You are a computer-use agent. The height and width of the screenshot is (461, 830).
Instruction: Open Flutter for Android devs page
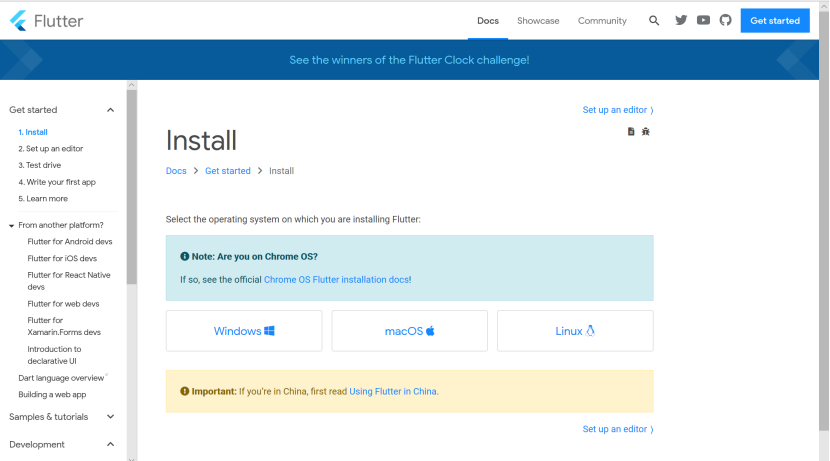[x=70, y=242]
